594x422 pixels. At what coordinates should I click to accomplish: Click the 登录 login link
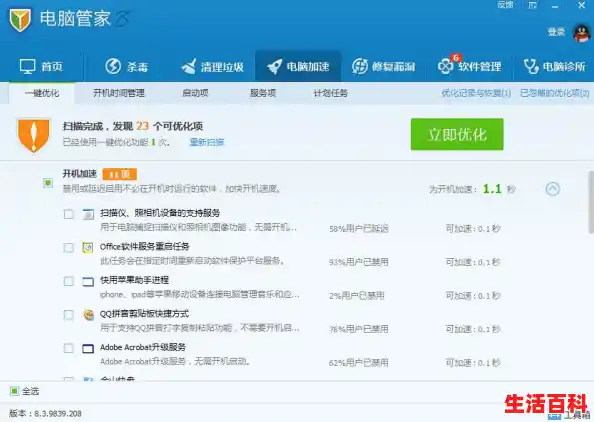pos(556,32)
